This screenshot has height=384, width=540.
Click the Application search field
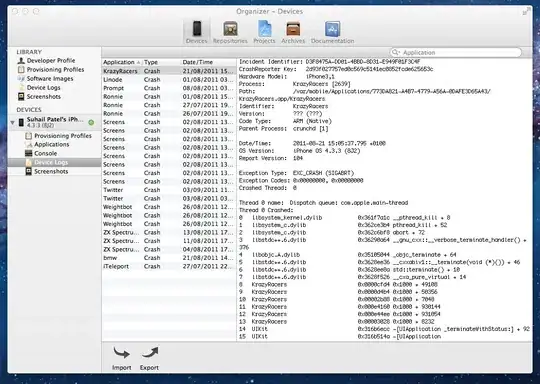tap(456, 52)
